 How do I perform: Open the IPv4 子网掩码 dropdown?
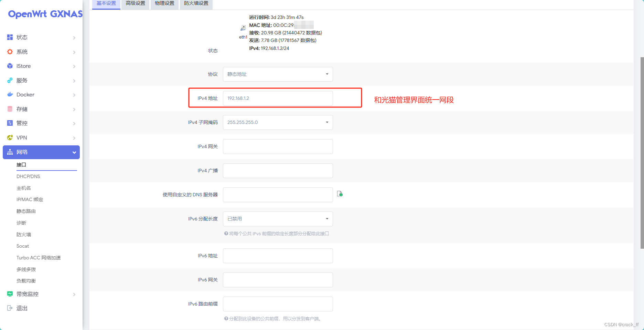pos(278,122)
